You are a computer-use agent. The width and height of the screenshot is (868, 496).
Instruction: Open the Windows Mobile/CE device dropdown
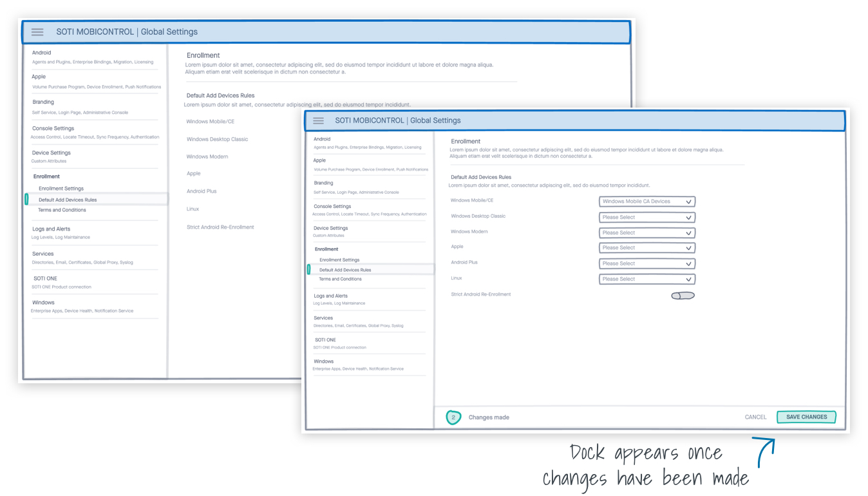(646, 201)
